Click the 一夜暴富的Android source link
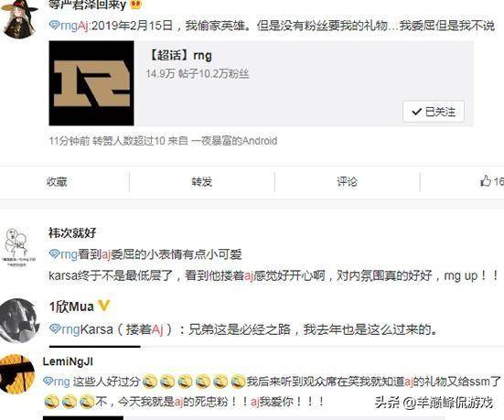This screenshot has width=504, height=420. 234,141
